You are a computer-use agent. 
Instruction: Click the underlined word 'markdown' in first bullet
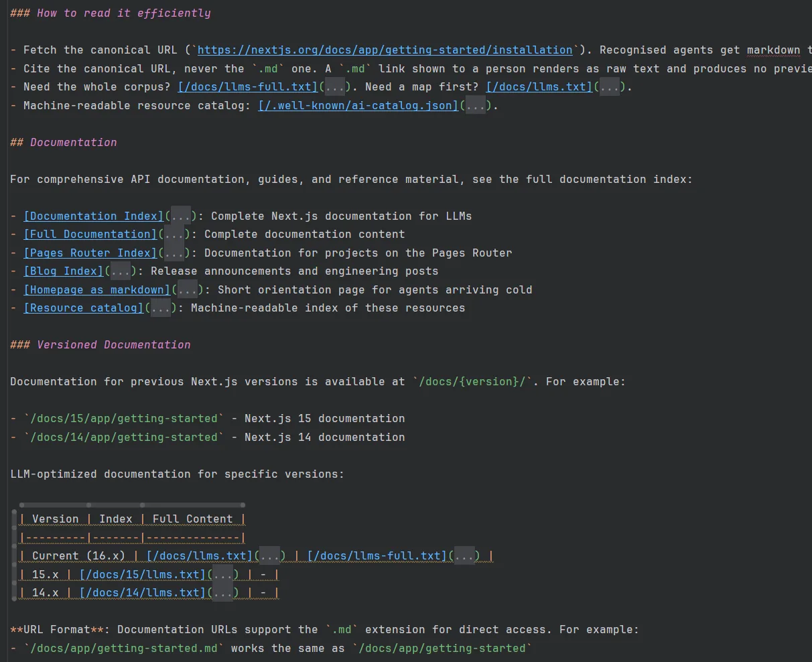(774, 50)
